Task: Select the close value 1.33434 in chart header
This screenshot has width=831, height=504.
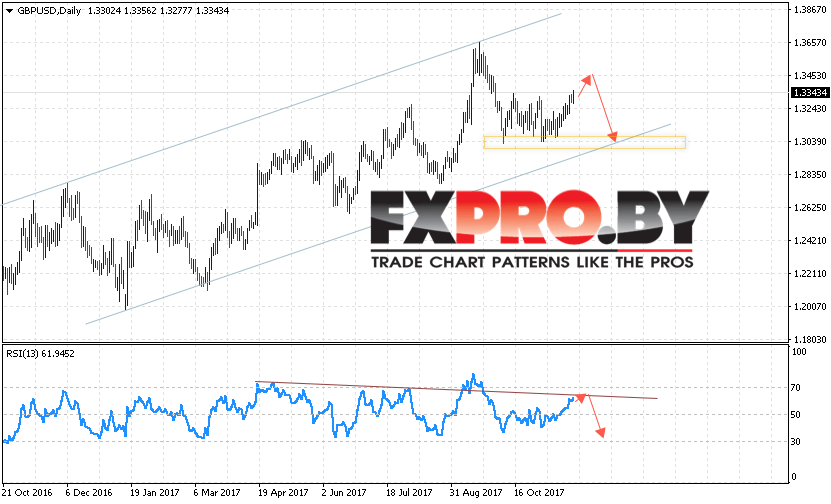Action: point(213,11)
